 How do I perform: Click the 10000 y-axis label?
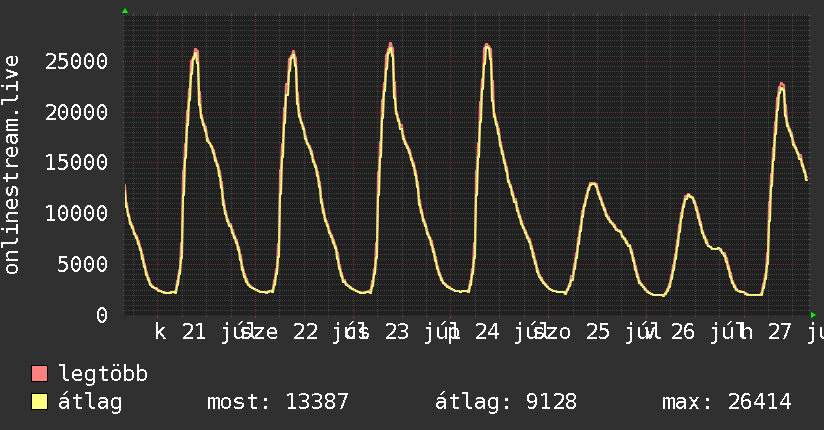76,213
